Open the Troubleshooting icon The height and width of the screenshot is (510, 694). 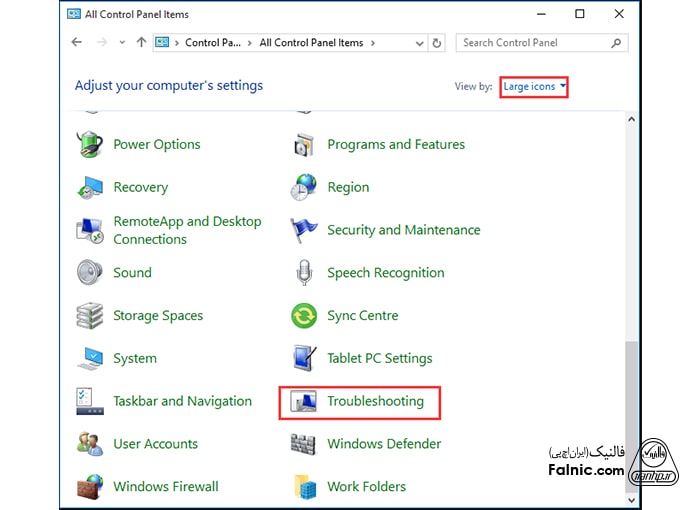pos(304,402)
